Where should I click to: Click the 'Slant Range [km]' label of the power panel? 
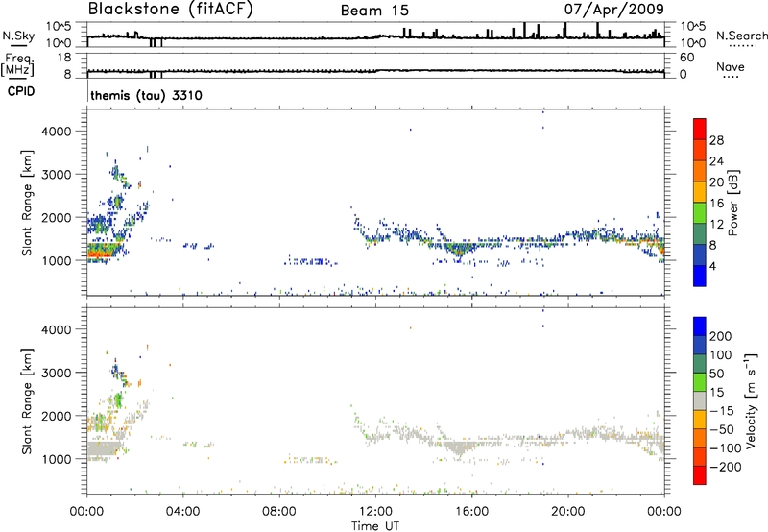pos(27,203)
